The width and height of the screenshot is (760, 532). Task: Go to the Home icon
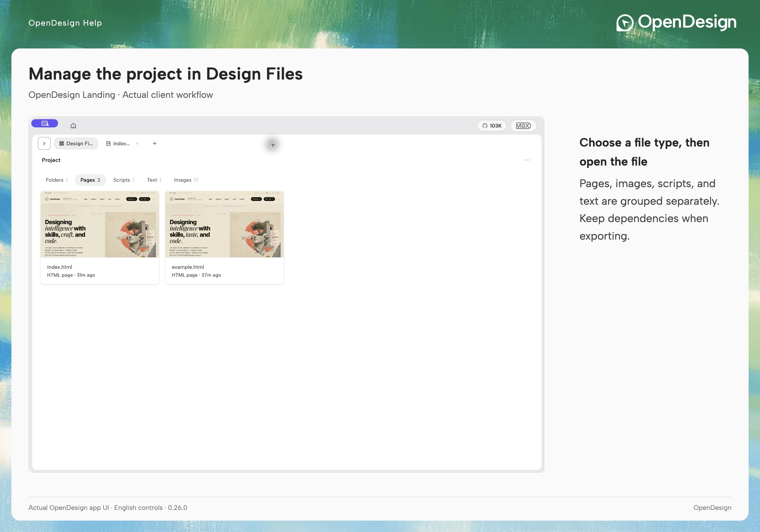coord(73,125)
